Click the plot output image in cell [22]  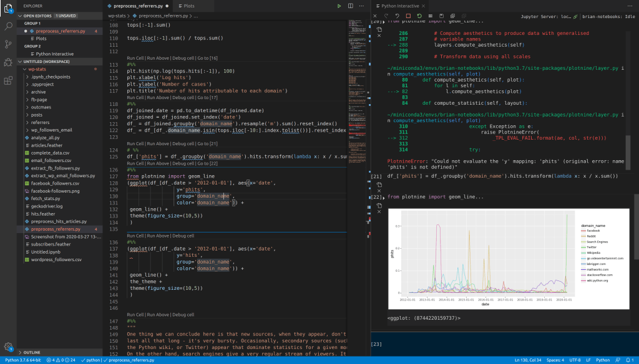coord(509,259)
